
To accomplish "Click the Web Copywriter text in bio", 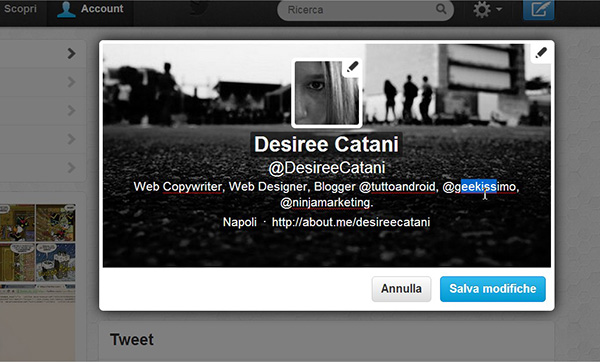I will pos(178,187).
